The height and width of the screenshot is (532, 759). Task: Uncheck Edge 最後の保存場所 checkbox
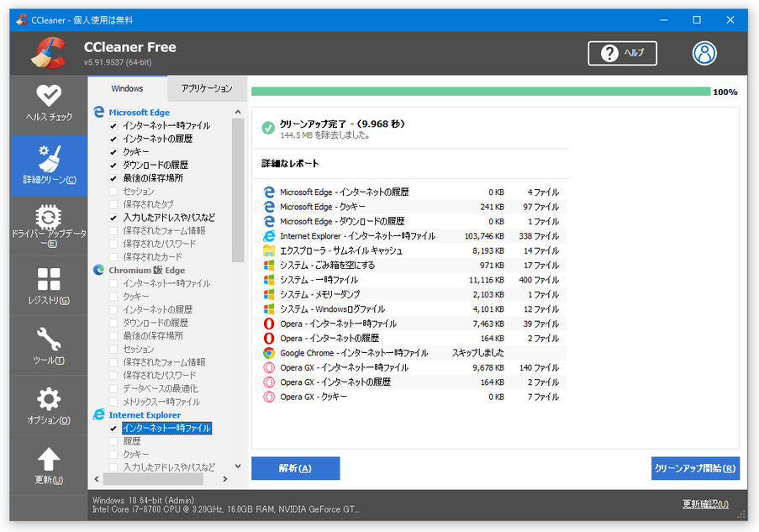113,178
